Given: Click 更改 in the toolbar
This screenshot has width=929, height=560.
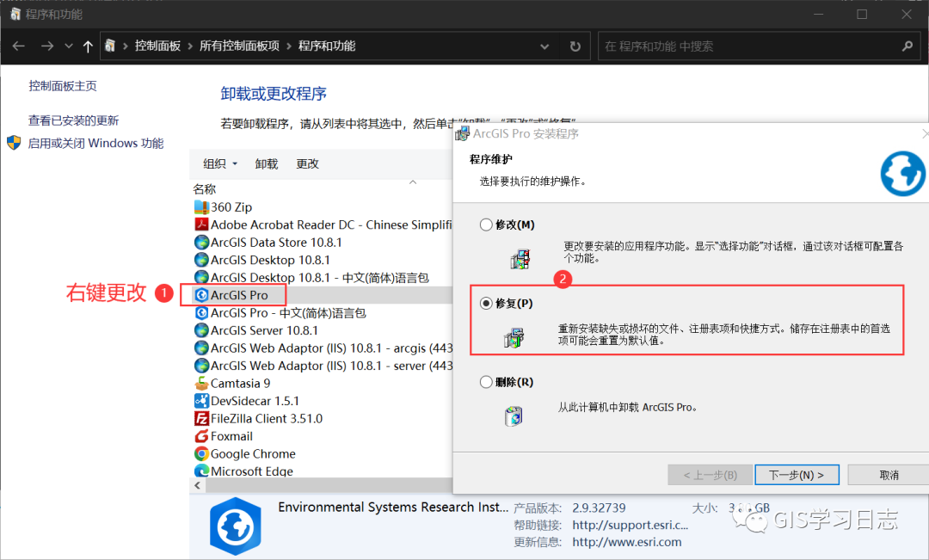Looking at the screenshot, I should (307, 164).
